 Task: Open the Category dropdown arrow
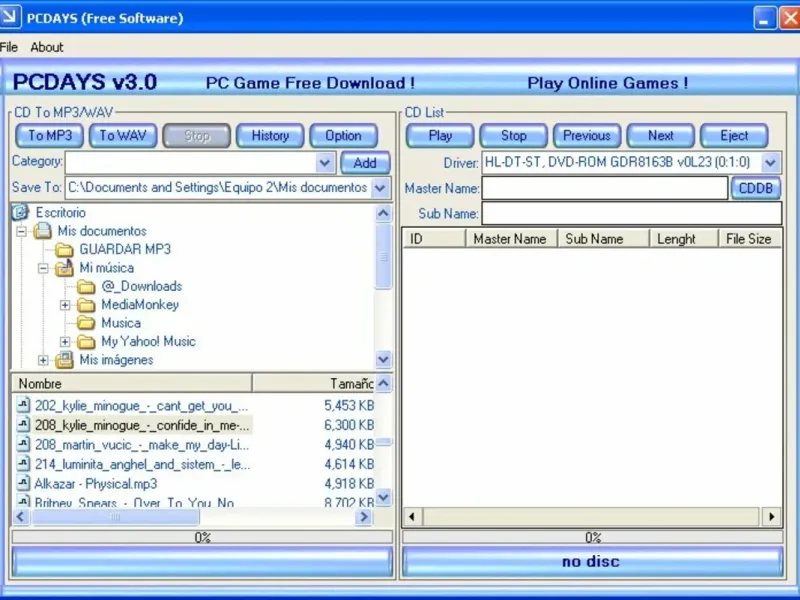(x=324, y=163)
